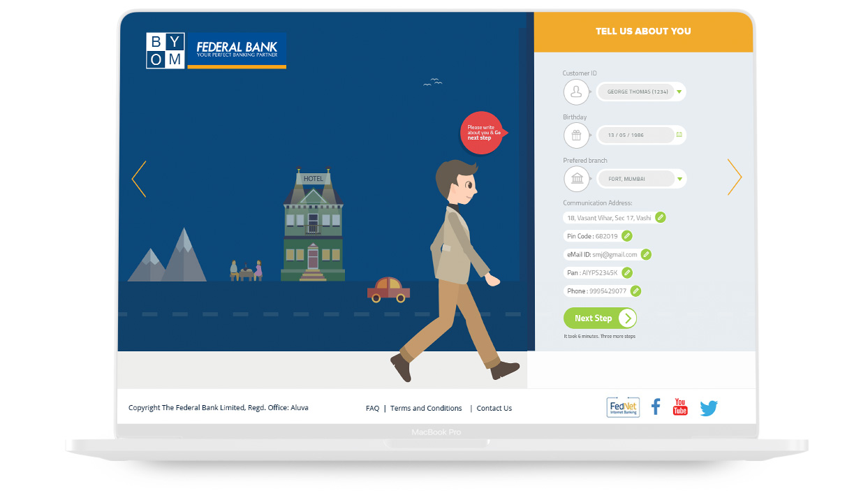Go to previous slide with left arrow
The height and width of the screenshot is (491, 868).
coord(139,179)
